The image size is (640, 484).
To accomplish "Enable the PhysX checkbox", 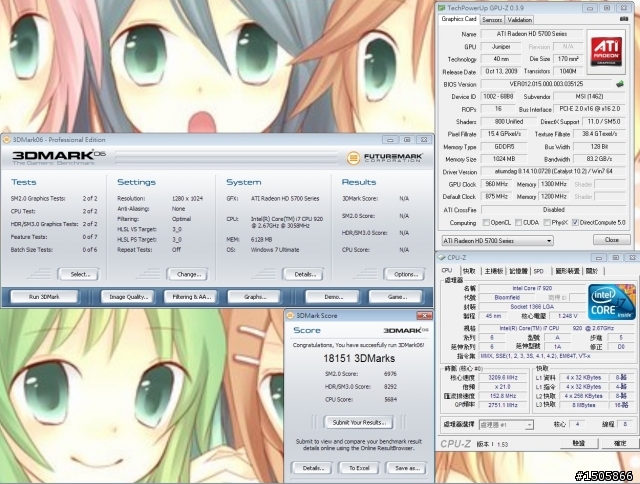I will click(547, 222).
